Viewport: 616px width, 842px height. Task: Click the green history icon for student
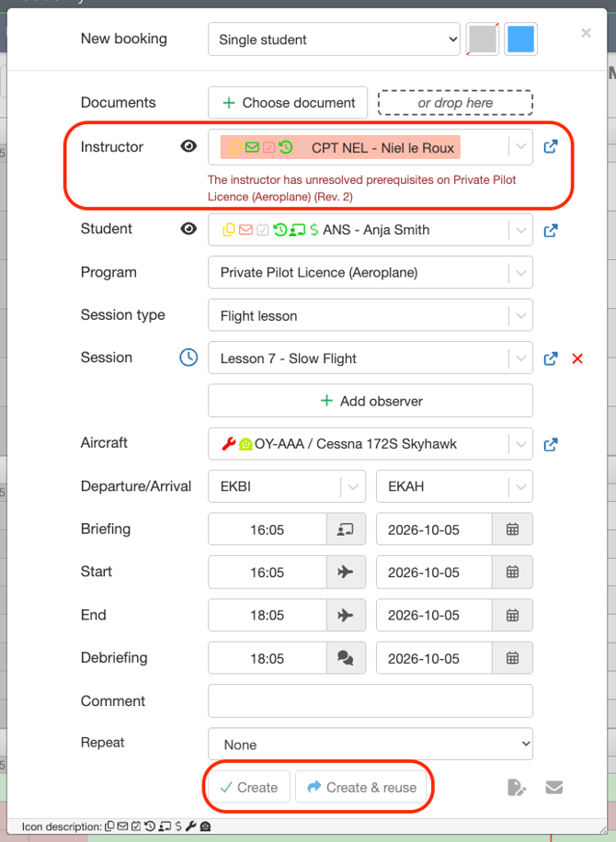pos(280,230)
